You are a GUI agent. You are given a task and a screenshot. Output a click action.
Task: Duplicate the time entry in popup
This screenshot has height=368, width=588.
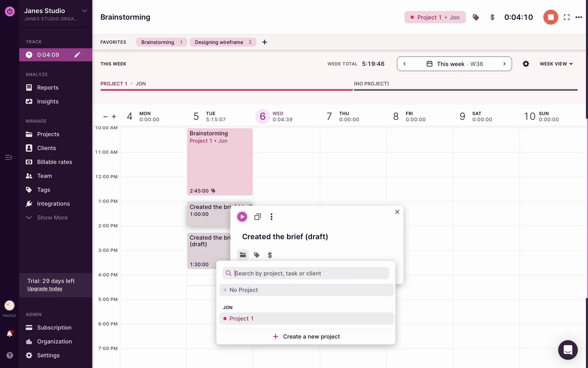257,217
